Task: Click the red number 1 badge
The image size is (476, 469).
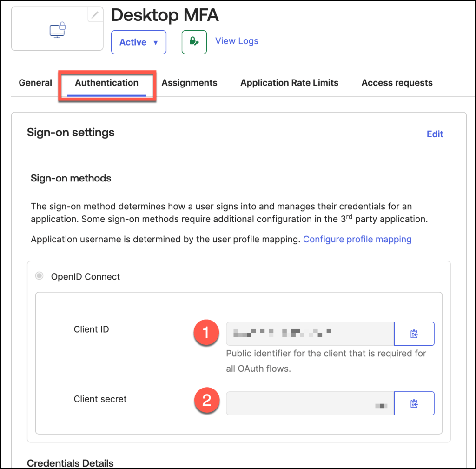Action: [x=206, y=332]
